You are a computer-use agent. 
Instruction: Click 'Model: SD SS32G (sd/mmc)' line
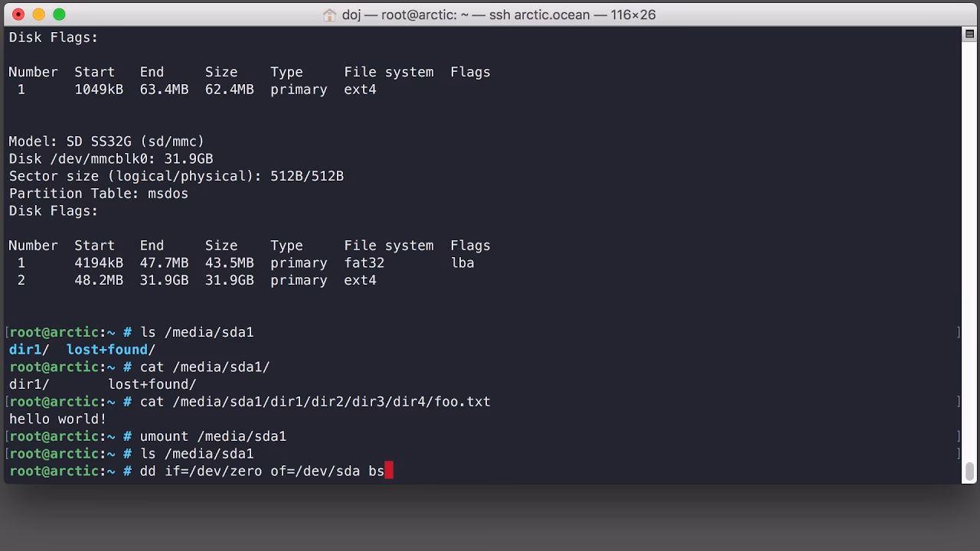106,142
